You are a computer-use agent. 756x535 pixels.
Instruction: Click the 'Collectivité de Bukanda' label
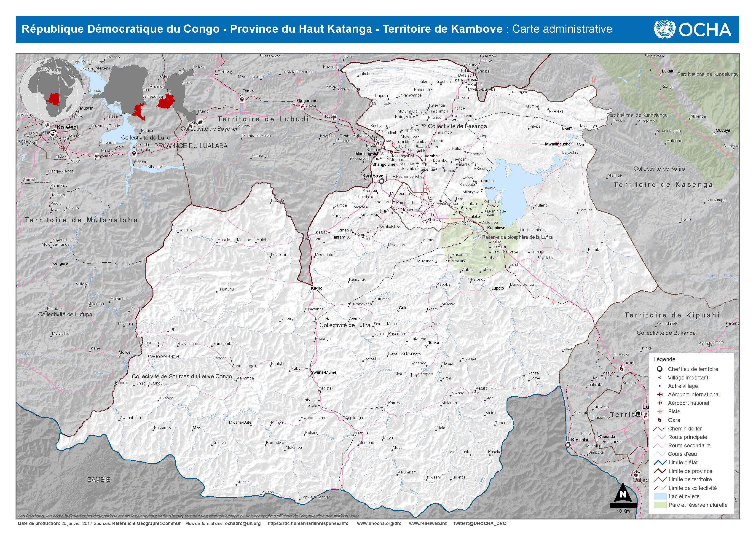point(666,333)
